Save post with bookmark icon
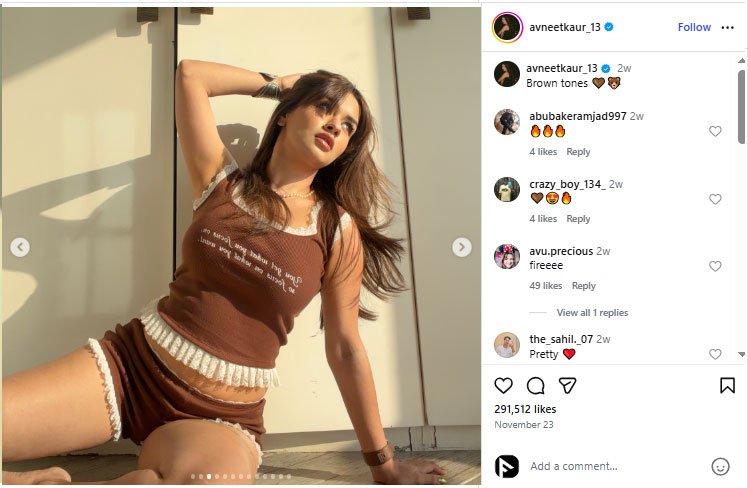This screenshot has height=488, width=748. [x=727, y=385]
